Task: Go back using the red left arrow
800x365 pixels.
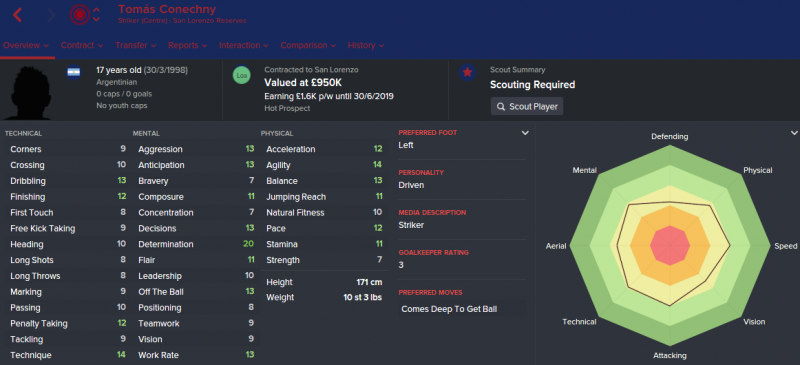Action: click(x=18, y=15)
